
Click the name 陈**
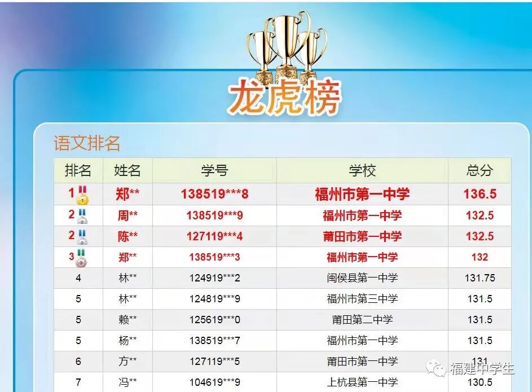click(x=127, y=236)
